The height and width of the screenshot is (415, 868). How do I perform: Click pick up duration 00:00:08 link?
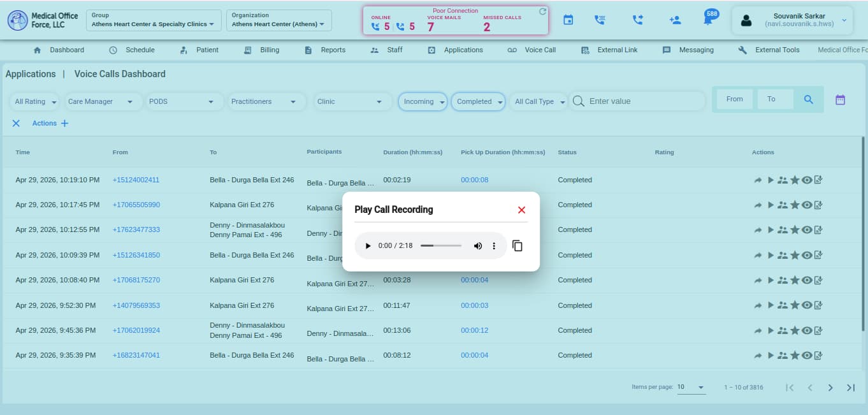(x=474, y=180)
